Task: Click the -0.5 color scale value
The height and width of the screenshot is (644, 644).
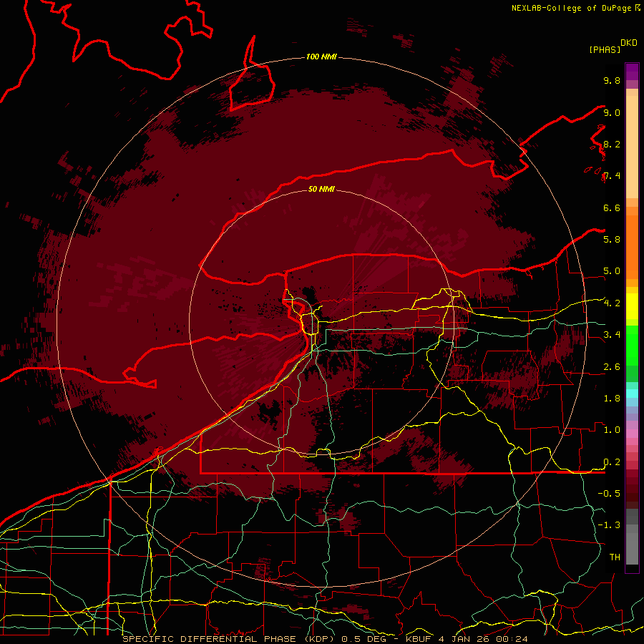Action: (609, 493)
